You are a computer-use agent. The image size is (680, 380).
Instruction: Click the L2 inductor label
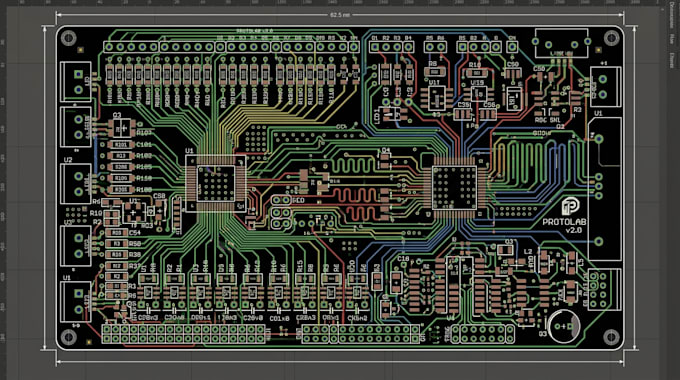coord(528,252)
